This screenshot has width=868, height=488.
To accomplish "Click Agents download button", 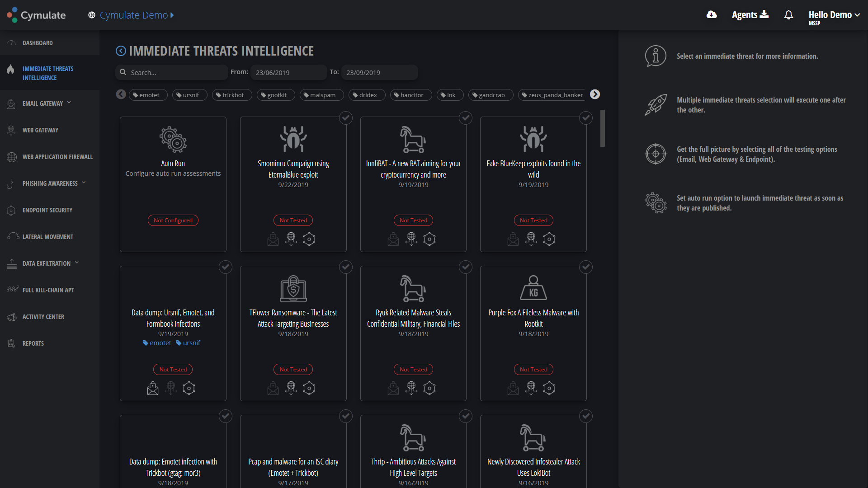I will [750, 15].
